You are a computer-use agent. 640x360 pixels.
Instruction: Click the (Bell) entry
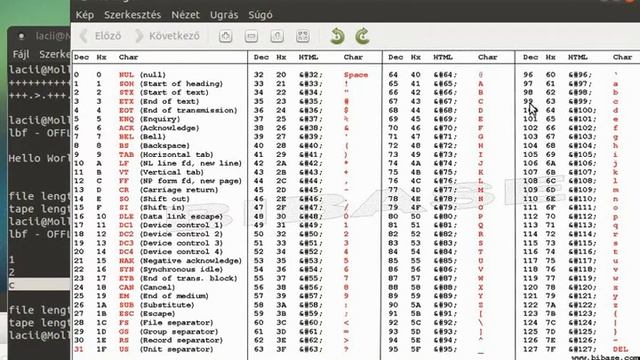(x=153, y=137)
